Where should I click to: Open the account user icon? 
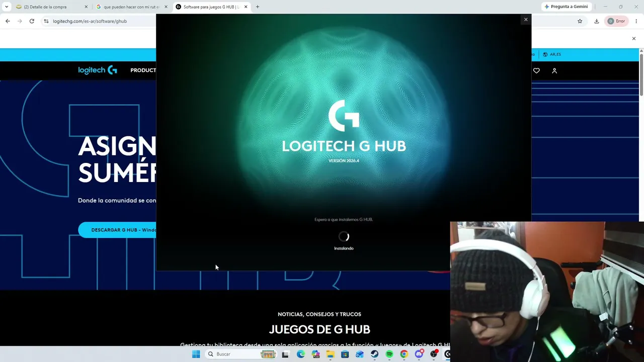pyautogui.click(x=554, y=71)
